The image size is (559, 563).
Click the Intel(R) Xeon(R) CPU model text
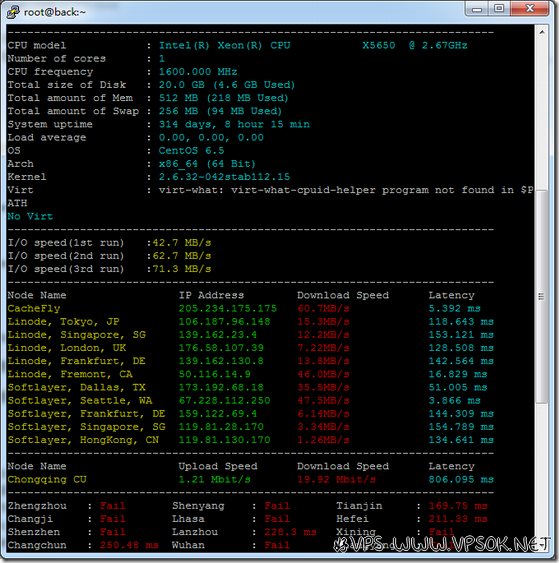[x=313, y=45]
